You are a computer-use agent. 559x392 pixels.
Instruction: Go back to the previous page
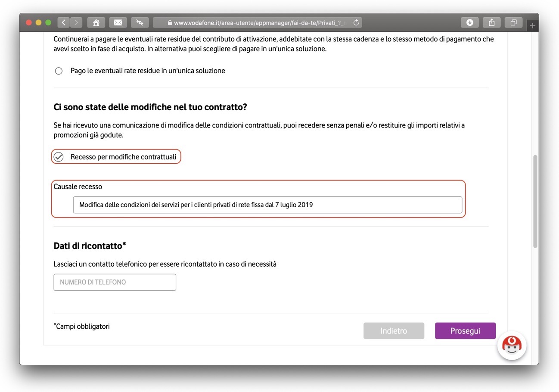click(x=64, y=22)
